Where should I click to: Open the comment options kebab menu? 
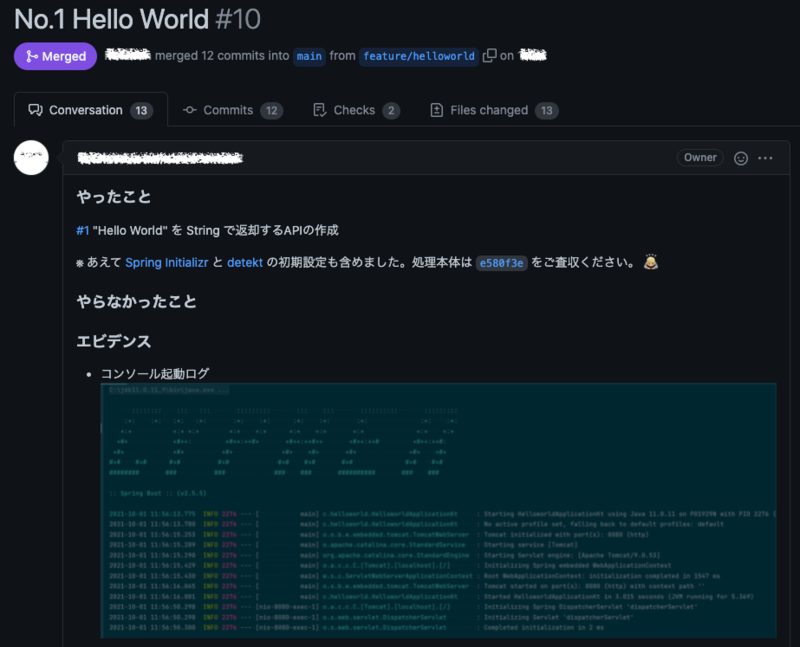coord(766,157)
